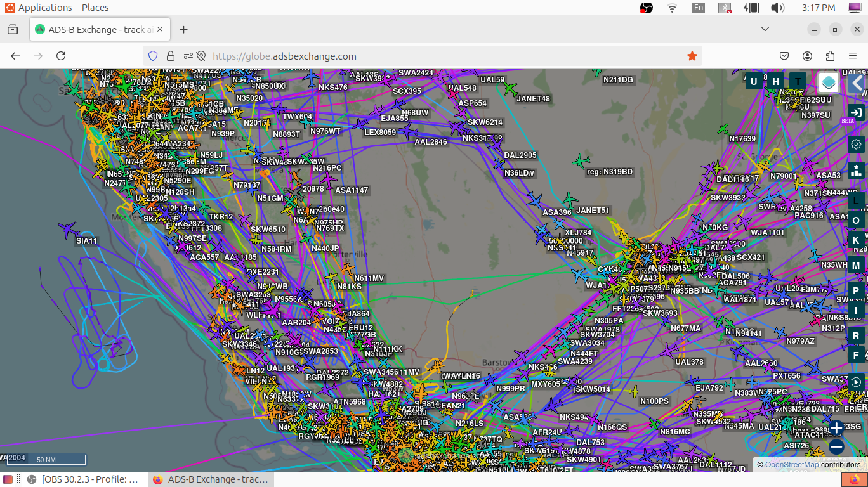Open Firefox View tab overview

pyautogui.click(x=13, y=30)
